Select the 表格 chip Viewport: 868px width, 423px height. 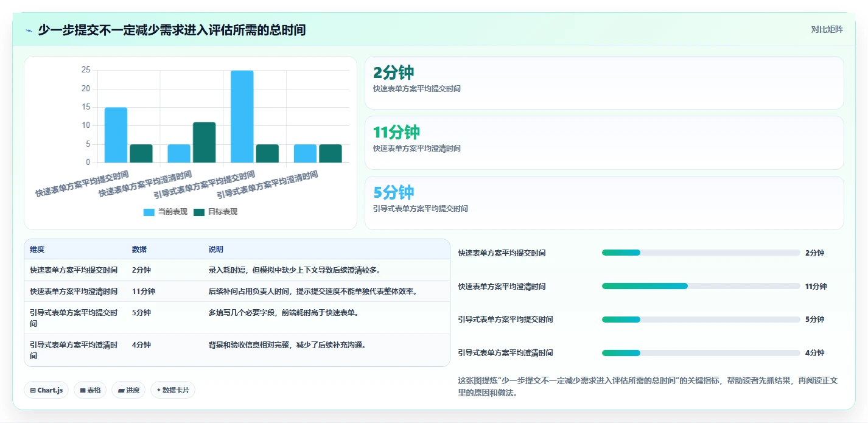(x=90, y=390)
